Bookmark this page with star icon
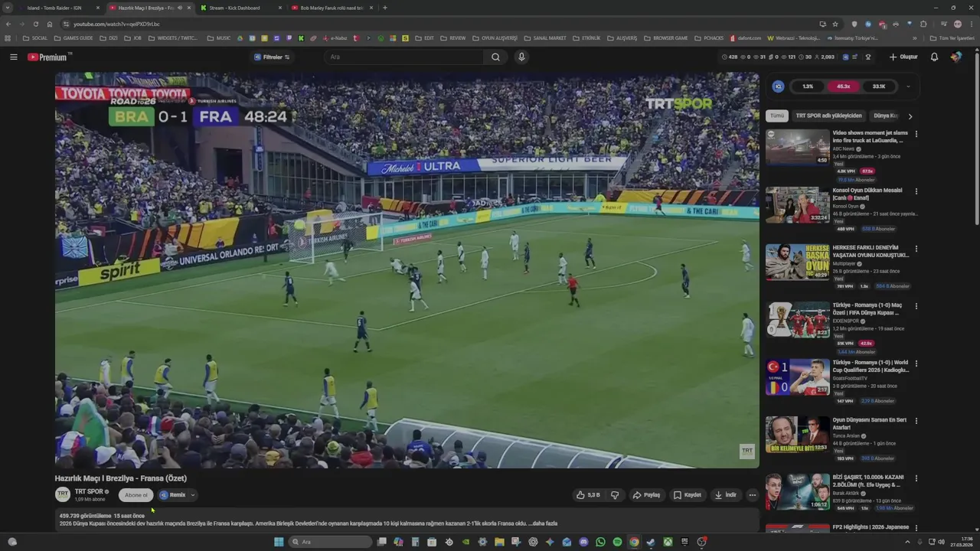The height and width of the screenshot is (551, 980). pyautogui.click(x=835, y=24)
